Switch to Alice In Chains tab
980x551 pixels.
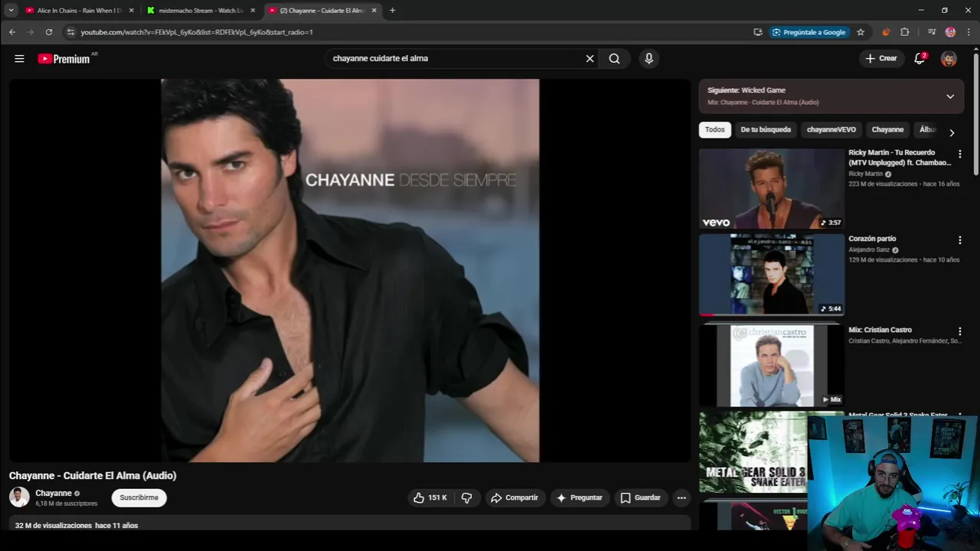[x=79, y=11]
